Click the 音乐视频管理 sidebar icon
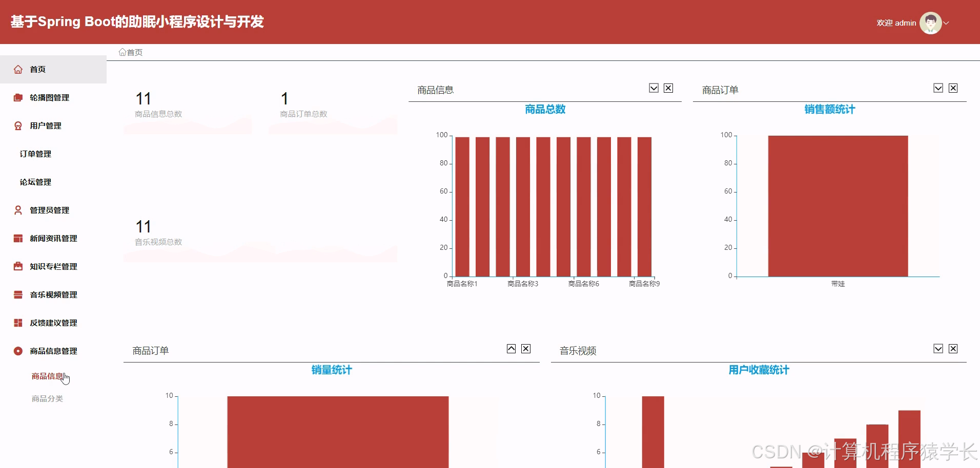 click(x=18, y=294)
